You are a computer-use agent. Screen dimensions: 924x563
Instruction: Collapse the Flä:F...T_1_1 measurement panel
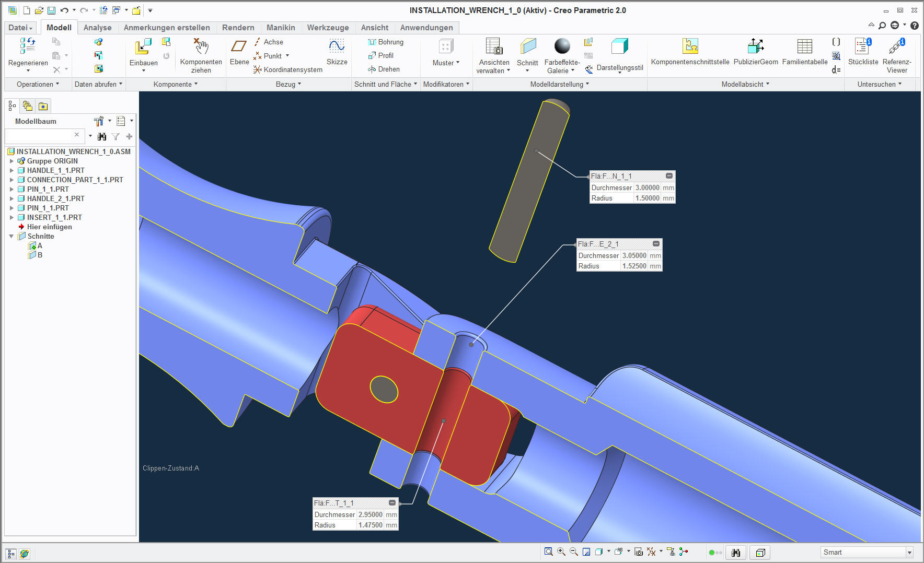pos(392,503)
